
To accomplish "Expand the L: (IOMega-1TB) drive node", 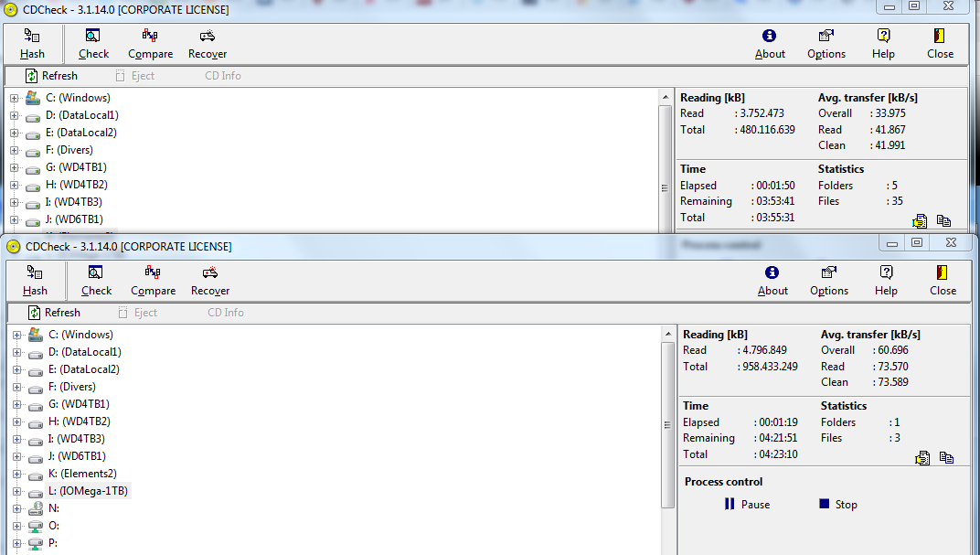I will click(x=16, y=491).
